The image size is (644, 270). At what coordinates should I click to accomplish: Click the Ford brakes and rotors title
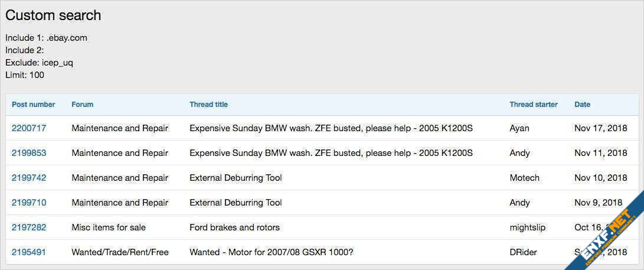(x=234, y=227)
